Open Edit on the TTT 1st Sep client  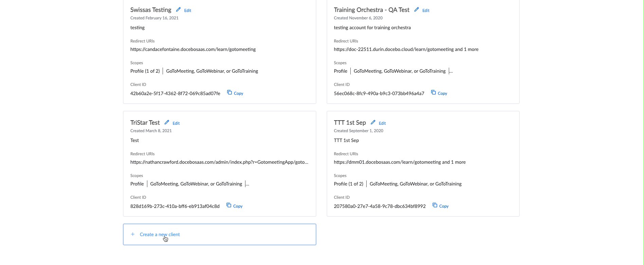tap(382, 123)
